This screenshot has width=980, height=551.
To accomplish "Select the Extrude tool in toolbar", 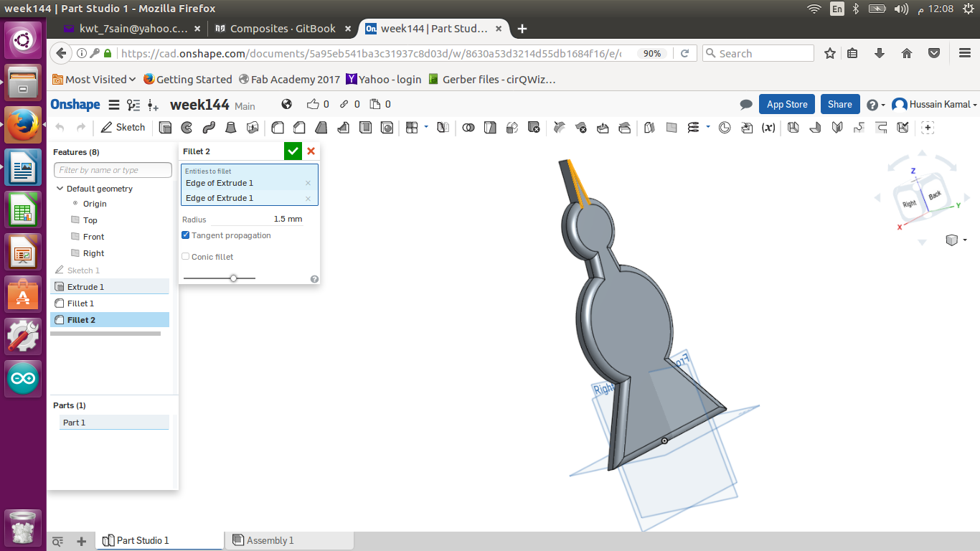I will click(165, 128).
